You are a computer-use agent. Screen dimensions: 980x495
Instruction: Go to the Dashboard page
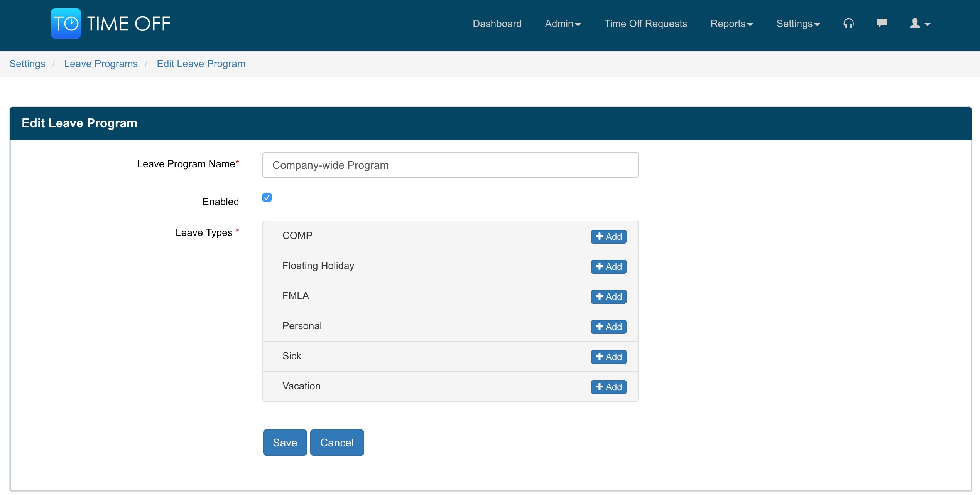(497, 24)
